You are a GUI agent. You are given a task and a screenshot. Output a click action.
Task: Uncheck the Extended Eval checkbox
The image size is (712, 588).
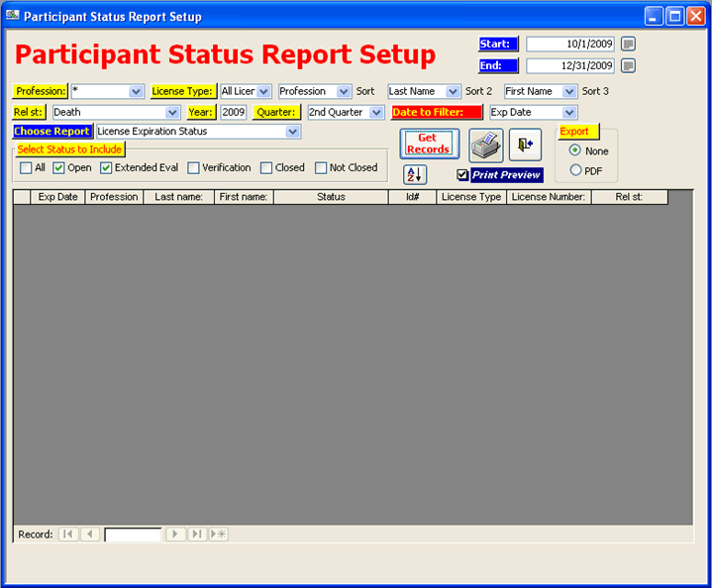tap(106, 168)
